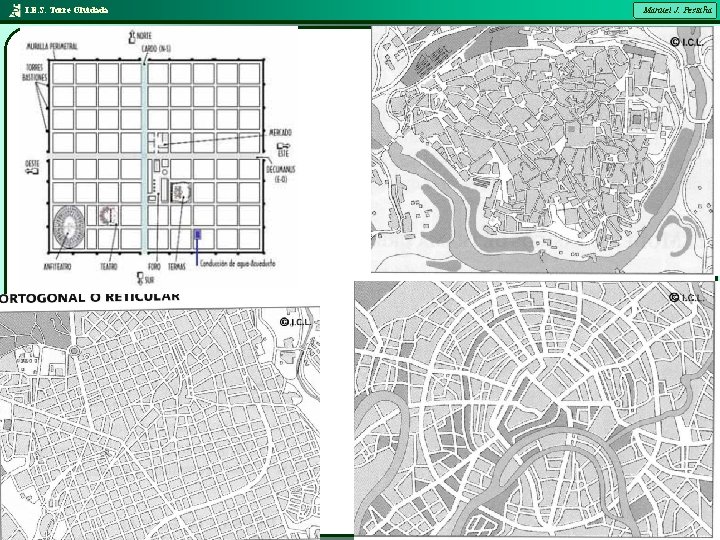Screen dimensions: 720x540
Task: Select the DECUMANUS (E-O) label
Action: click(x=281, y=174)
